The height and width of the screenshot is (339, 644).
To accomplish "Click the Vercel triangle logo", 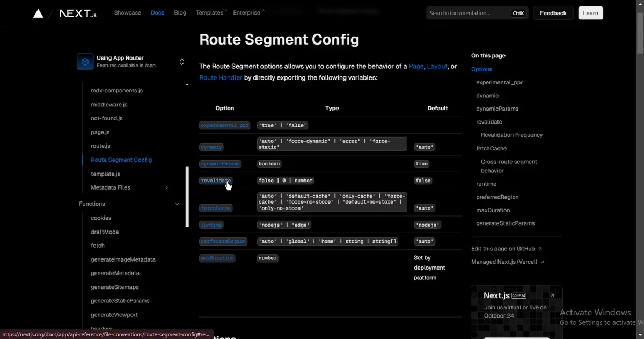I will 38,13.
